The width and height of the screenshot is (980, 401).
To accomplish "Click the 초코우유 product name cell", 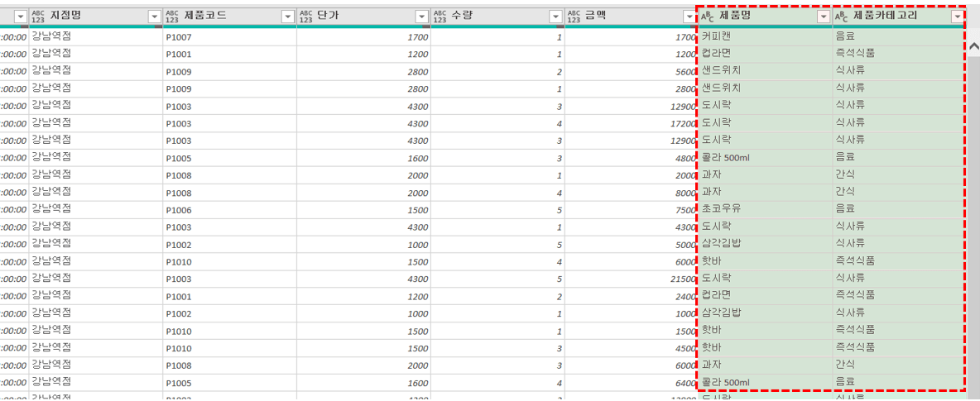I will (720, 209).
